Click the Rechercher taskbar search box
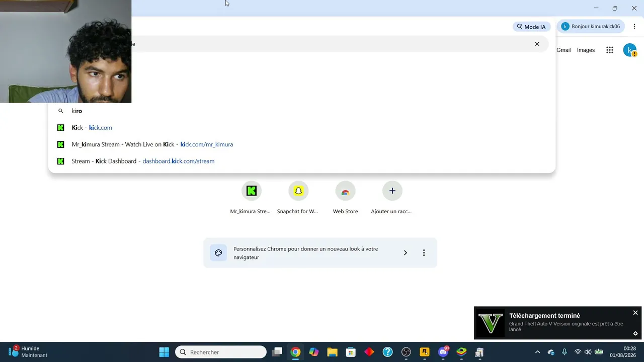 click(x=221, y=352)
